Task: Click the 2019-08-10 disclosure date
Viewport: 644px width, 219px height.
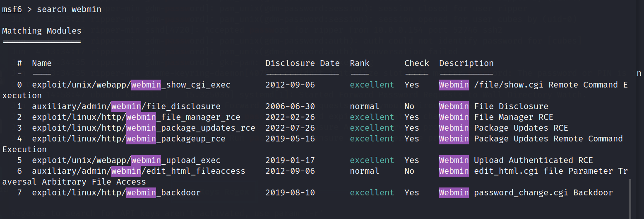Action: (290, 192)
